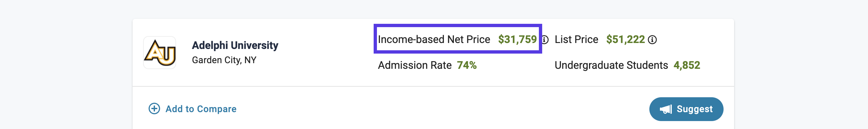
Task: Click the Add to Compare link text
Action: point(201,109)
